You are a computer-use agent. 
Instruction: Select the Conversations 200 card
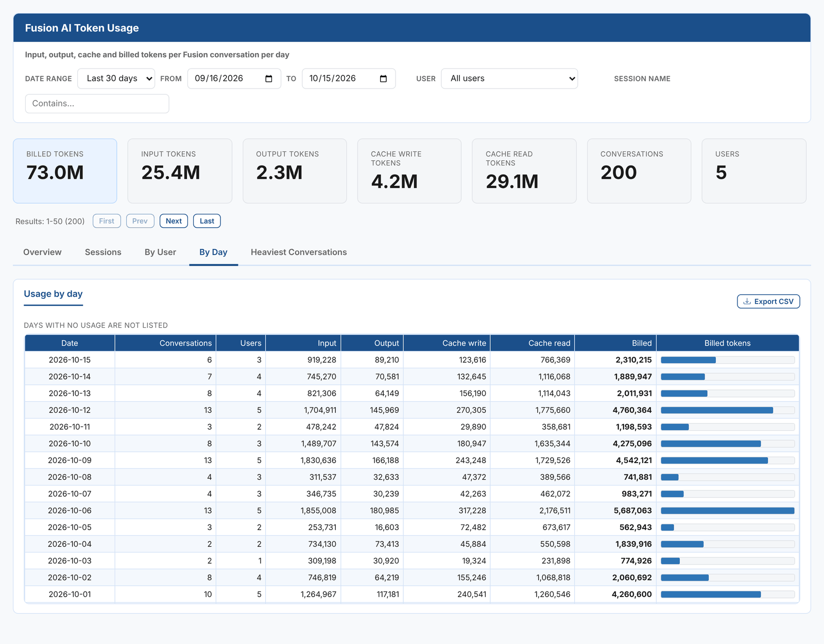(x=639, y=171)
